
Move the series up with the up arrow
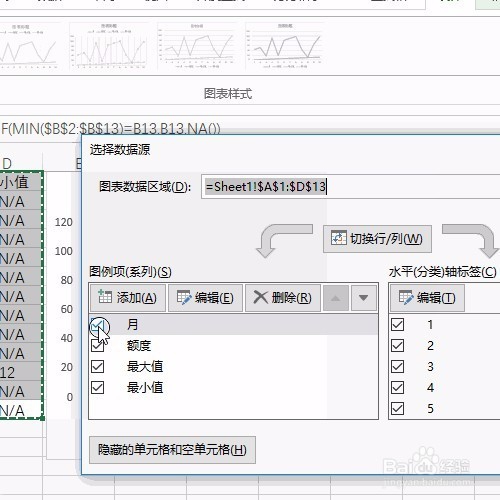[336, 298]
